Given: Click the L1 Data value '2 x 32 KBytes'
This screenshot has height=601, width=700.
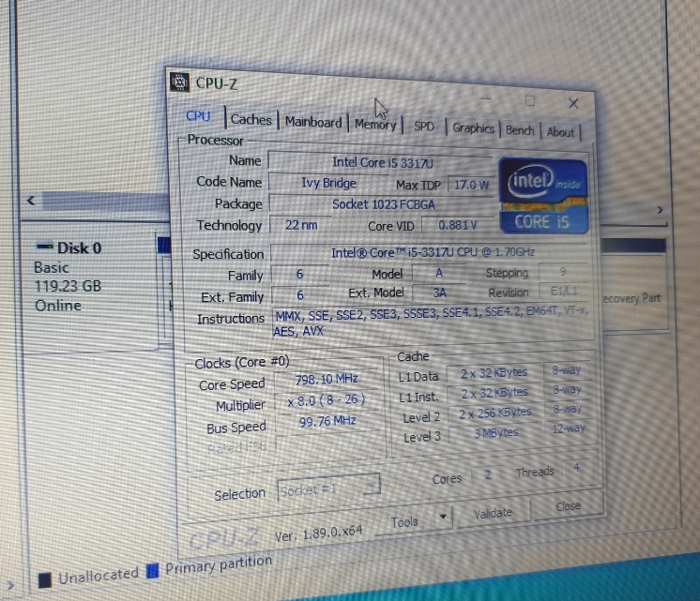Looking at the screenshot, I should [494, 372].
